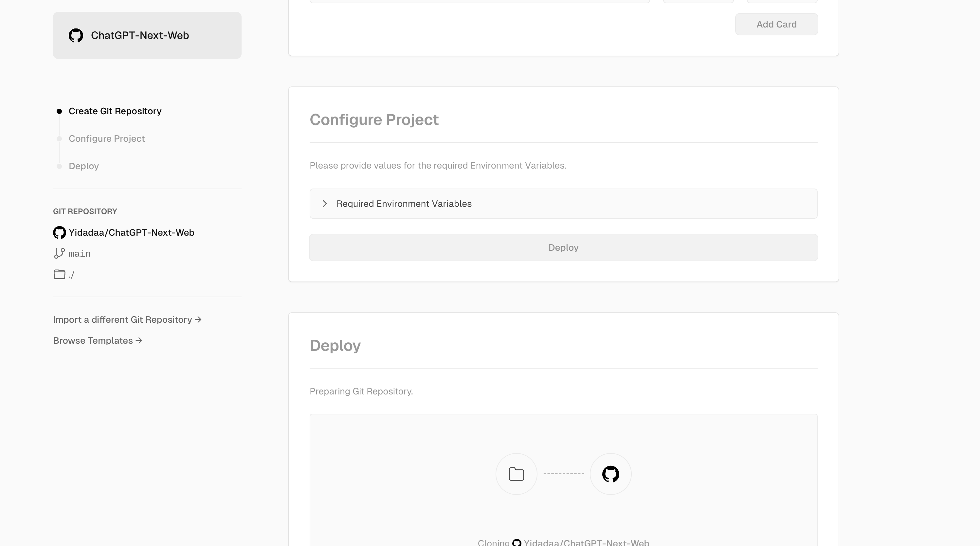
Task: Click GitHub logo in ChatGPT-Next-Web header card
Action: (76, 35)
